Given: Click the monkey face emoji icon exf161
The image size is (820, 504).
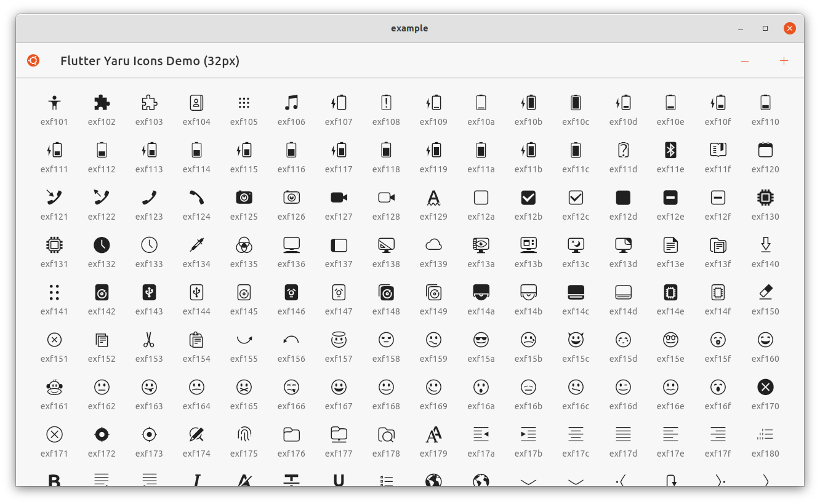Looking at the screenshot, I should [54, 386].
